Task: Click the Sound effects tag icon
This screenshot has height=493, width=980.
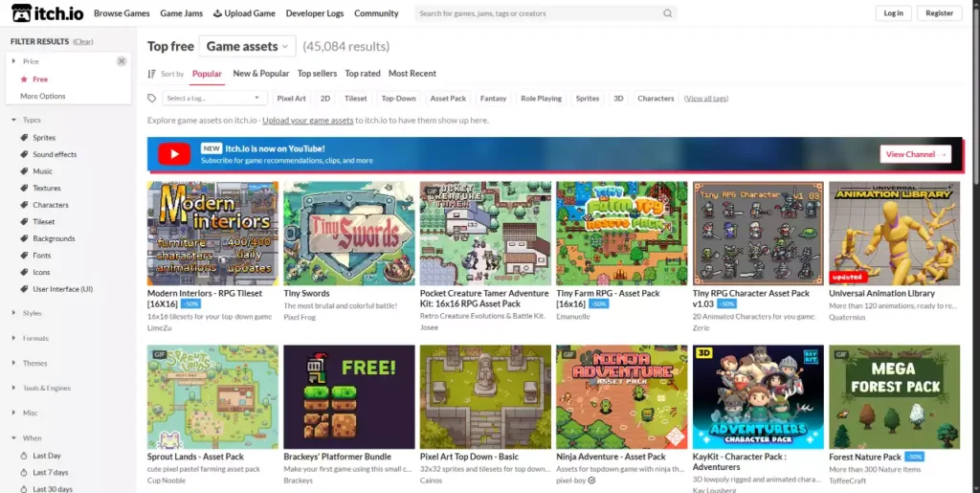Action: [24, 154]
